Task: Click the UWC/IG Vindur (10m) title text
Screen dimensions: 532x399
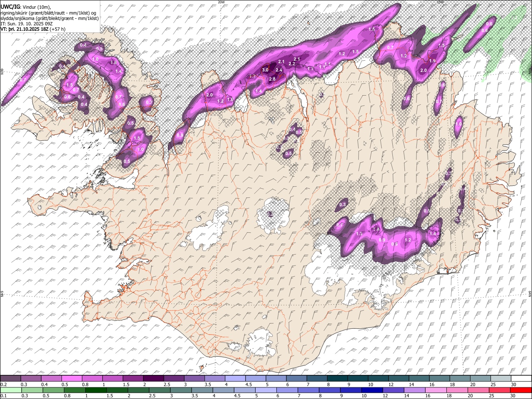Action: [26, 7]
